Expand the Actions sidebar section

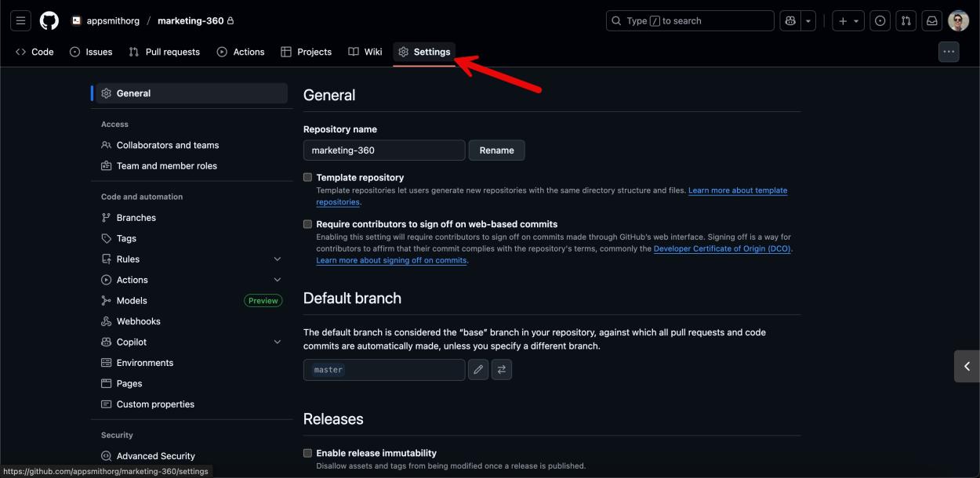277,279
